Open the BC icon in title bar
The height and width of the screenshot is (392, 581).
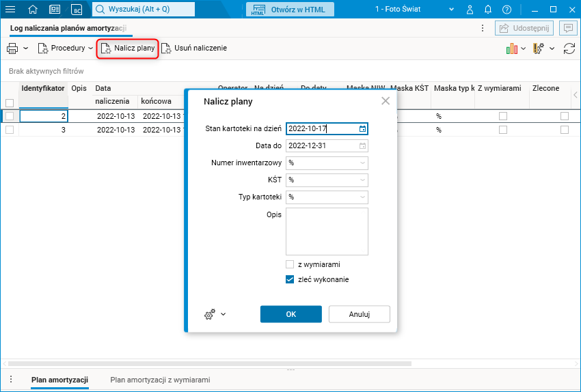coord(77,10)
